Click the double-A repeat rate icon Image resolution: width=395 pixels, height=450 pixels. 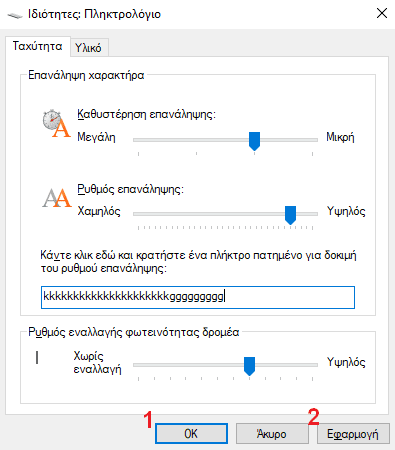pyautogui.click(x=57, y=198)
